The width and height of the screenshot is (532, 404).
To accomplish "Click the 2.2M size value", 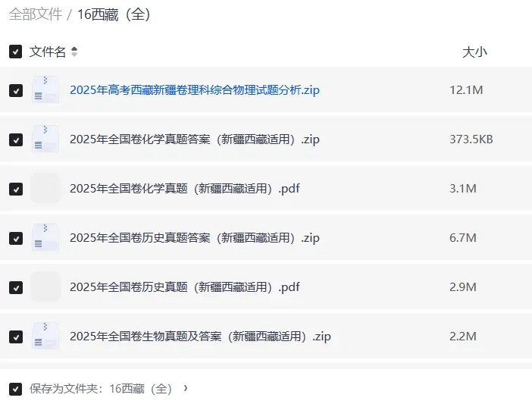I will 463,336.
